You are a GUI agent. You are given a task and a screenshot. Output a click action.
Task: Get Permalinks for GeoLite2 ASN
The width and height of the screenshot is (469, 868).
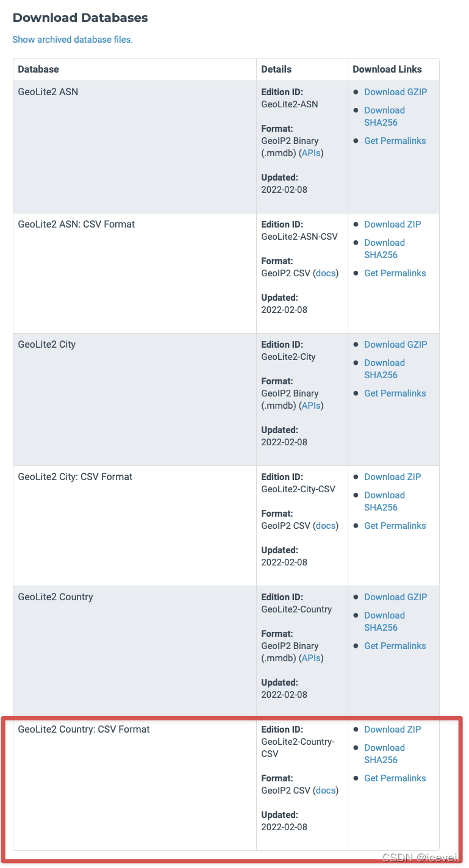(x=395, y=141)
